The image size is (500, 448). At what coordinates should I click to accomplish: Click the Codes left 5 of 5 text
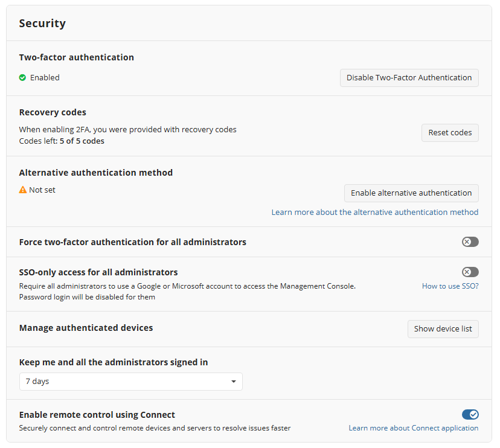click(62, 141)
